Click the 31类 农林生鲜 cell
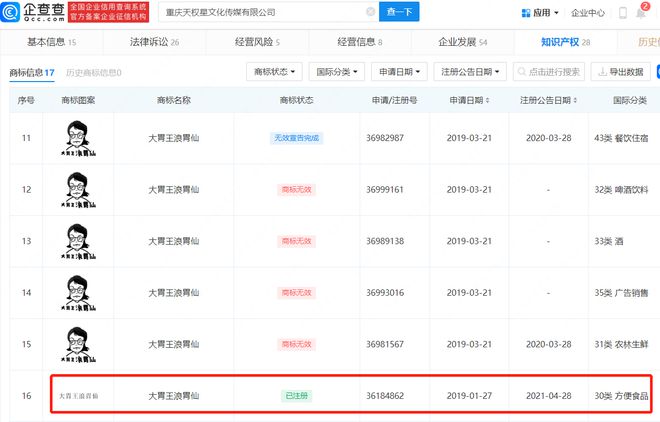This screenshot has width=660, height=422. click(x=621, y=345)
